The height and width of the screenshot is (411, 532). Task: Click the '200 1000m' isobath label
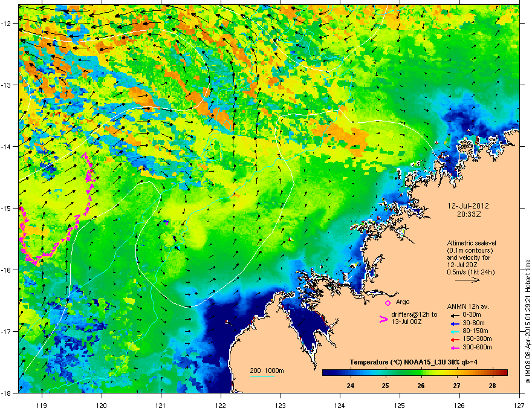(x=267, y=371)
